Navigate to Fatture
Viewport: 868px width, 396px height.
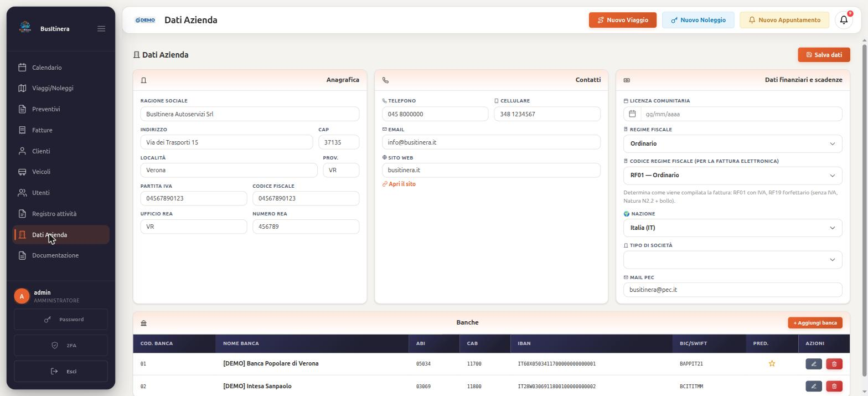coord(61,130)
